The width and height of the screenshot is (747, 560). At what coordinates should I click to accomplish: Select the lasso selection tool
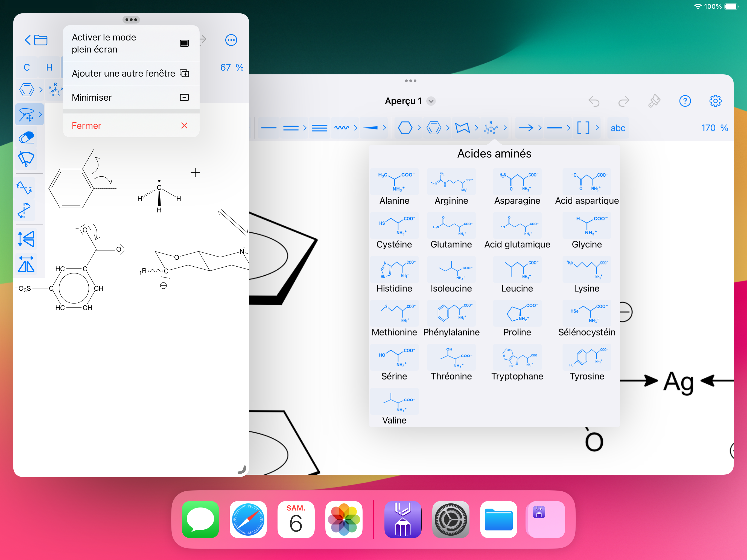pyautogui.click(x=26, y=115)
